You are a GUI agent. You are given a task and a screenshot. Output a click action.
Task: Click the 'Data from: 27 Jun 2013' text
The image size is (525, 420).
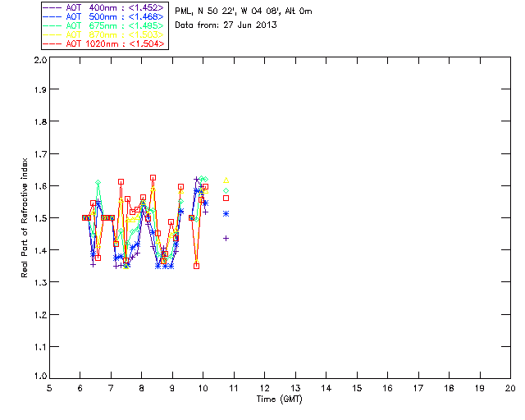(x=226, y=25)
